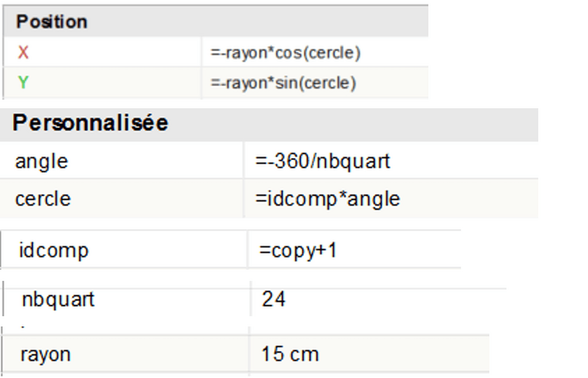Viewport: 588px width, 378px height.
Task: Select the angle property name
Action: 41,161
